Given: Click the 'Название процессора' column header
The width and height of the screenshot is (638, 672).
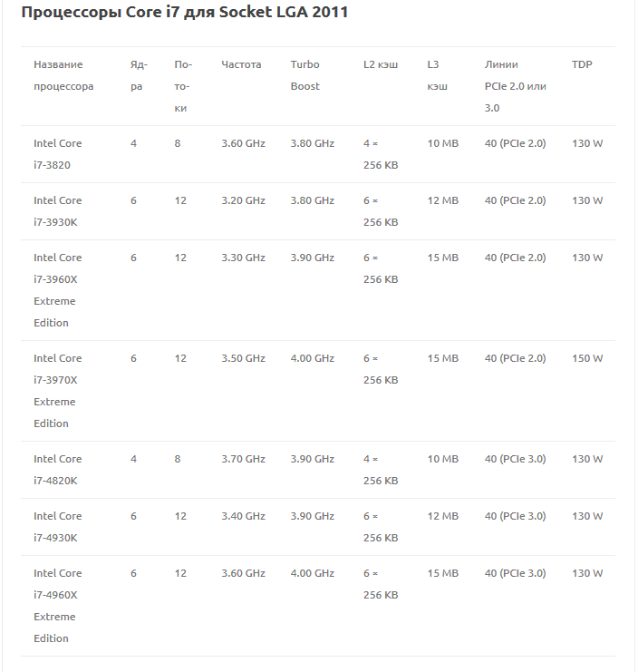Looking at the screenshot, I should click(x=63, y=75).
